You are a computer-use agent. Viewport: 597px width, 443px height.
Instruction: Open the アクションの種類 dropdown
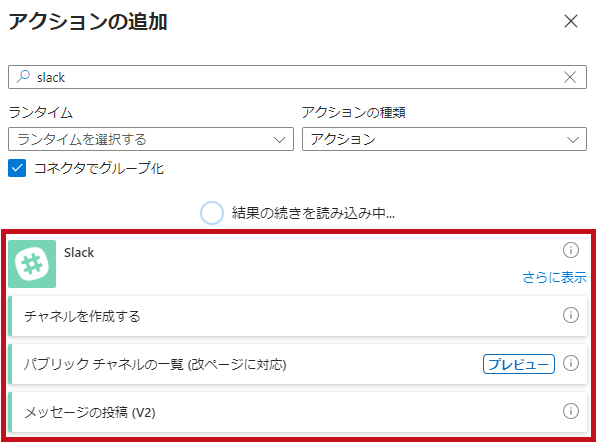pyautogui.click(x=444, y=139)
